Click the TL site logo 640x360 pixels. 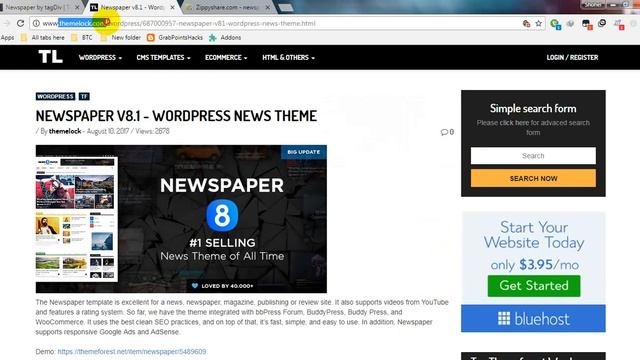click(51, 57)
